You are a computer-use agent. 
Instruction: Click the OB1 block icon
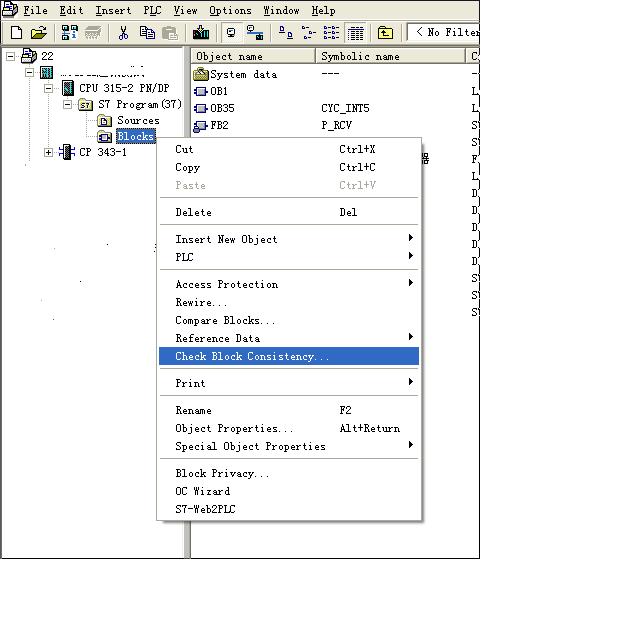200,91
